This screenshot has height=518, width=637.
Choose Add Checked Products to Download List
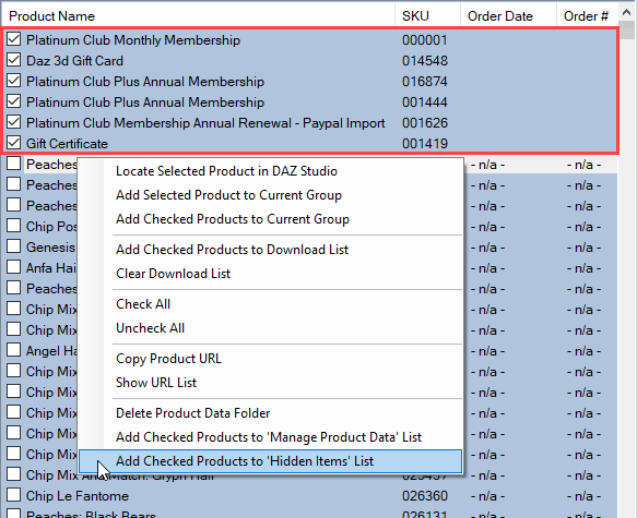coord(232,249)
